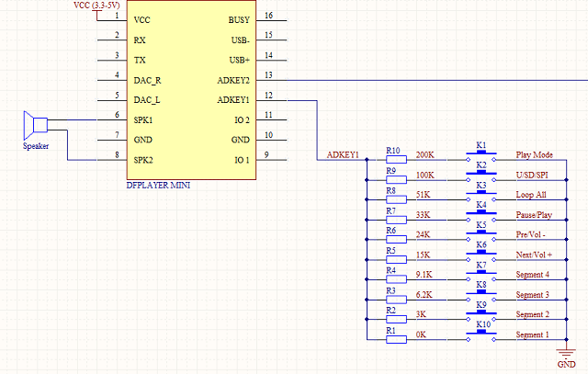Select resistor R6 symbol

395,240
